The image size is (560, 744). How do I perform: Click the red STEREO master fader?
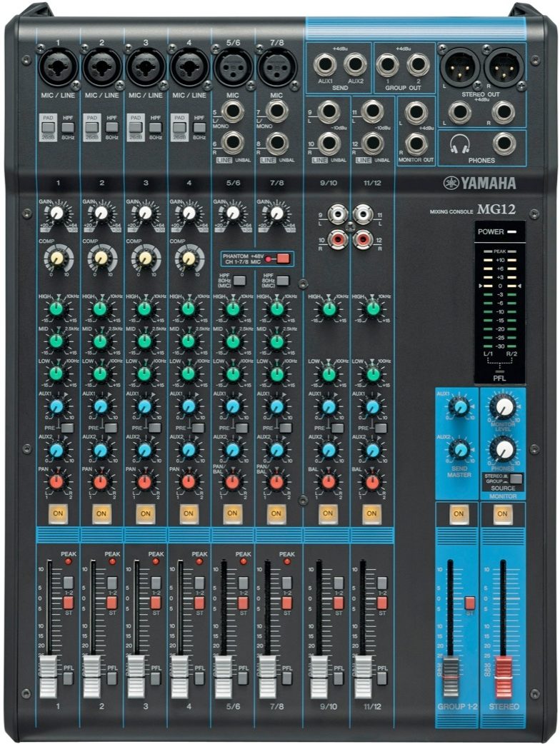(x=504, y=678)
